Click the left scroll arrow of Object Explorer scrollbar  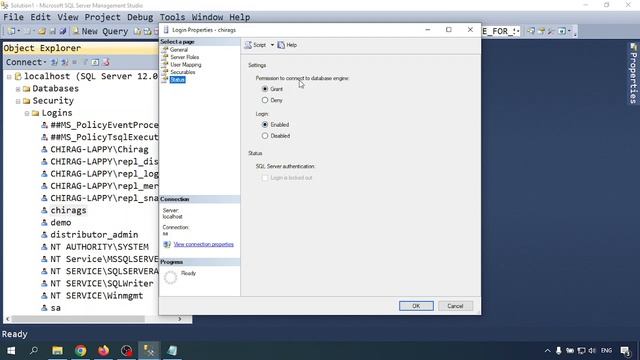(x=8, y=319)
